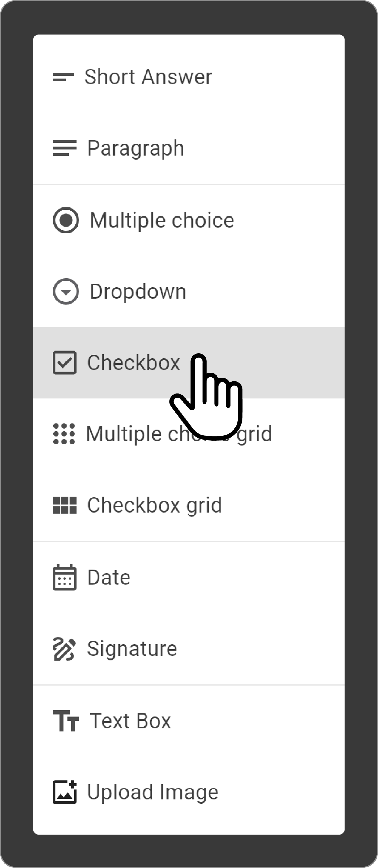The width and height of the screenshot is (378, 868).
Task: Select Short Answer question type
Action: [x=148, y=77]
